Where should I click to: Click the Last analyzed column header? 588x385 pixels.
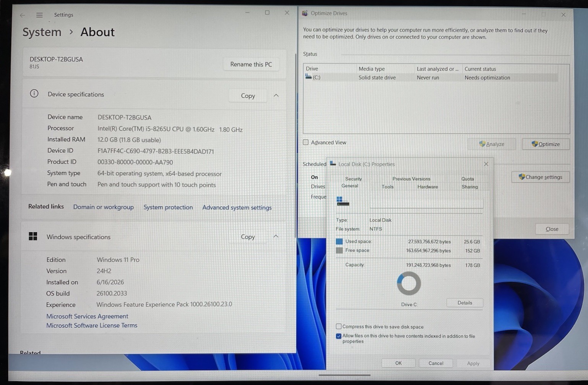(x=439, y=69)
